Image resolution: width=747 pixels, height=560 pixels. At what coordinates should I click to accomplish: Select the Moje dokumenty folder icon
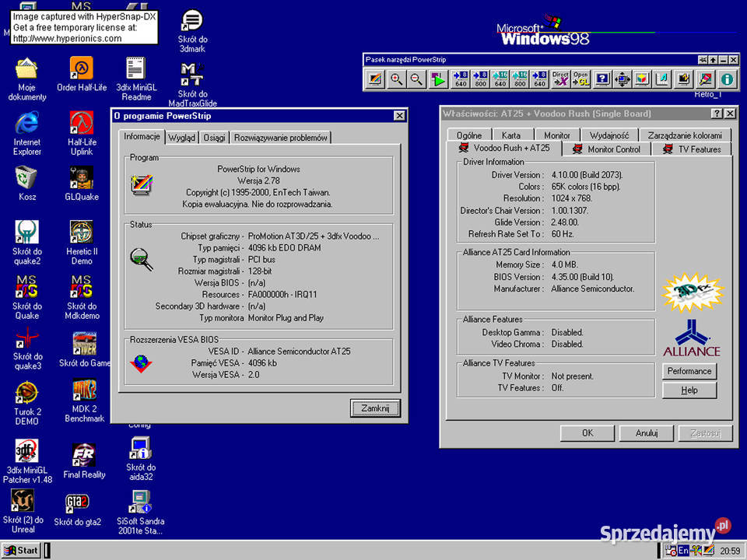point(26,79)
